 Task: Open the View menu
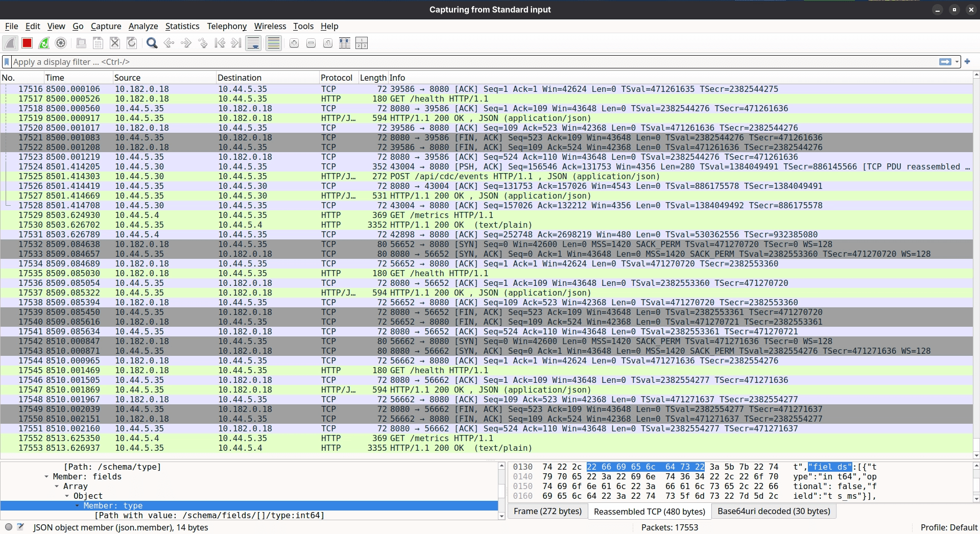click(x=56, y=26)
